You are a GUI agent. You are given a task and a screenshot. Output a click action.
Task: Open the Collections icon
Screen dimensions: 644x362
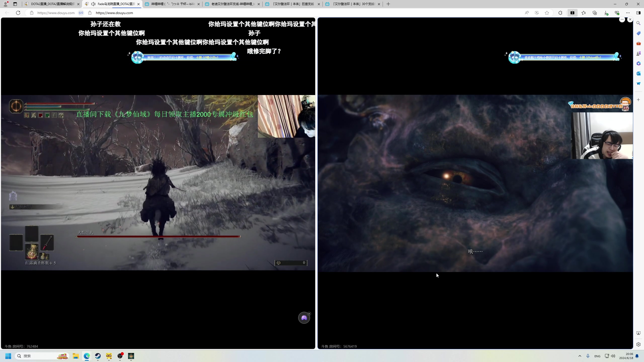click(x=595, y=13)
